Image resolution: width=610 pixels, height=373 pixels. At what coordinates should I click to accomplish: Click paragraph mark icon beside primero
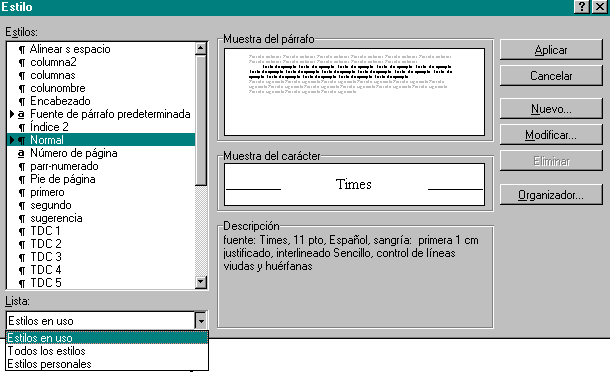22,193
